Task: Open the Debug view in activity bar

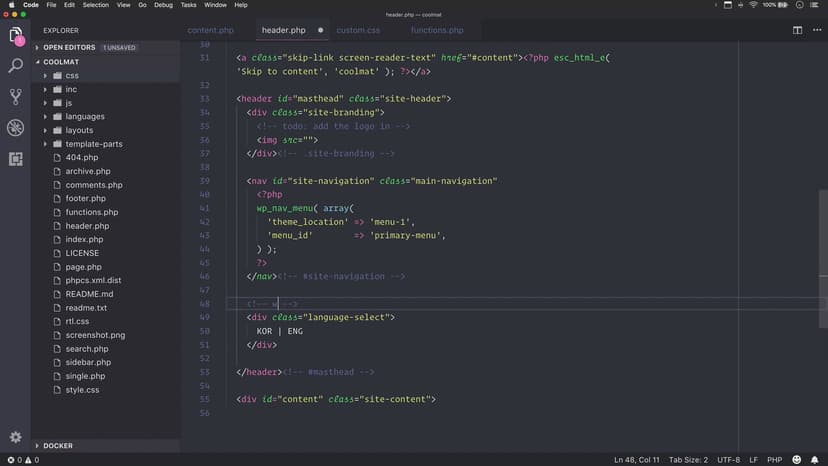Action: point(16,128)
